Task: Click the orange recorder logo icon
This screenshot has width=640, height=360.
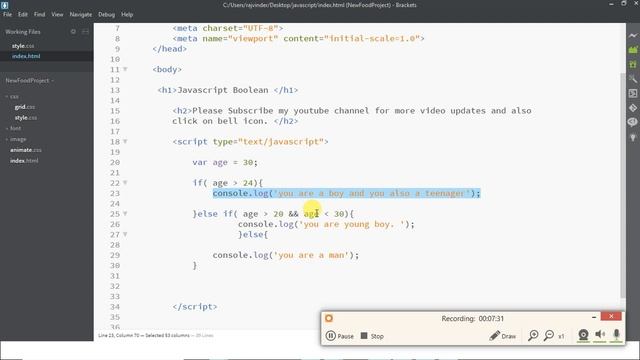Action: (x=329, y=318)
